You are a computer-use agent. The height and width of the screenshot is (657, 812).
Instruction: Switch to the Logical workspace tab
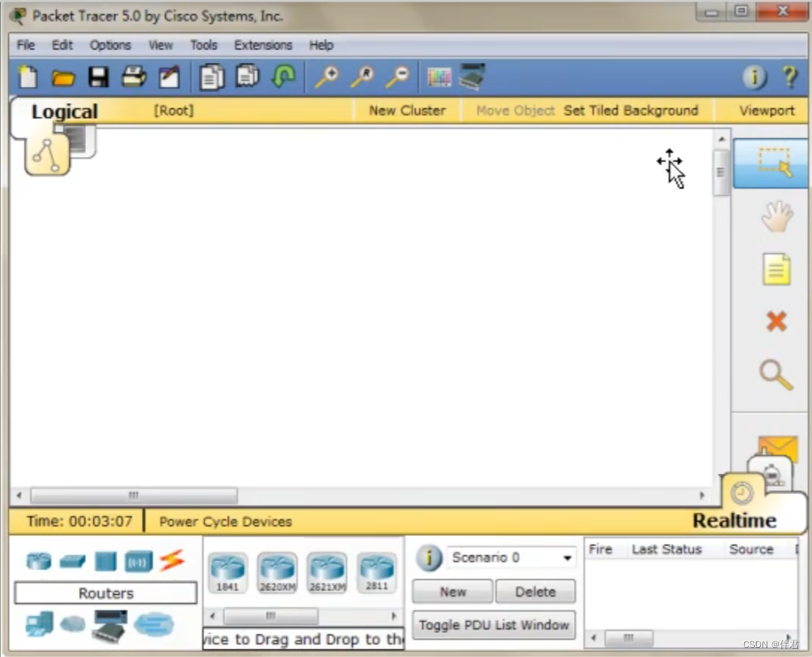[x=64, y=112]
